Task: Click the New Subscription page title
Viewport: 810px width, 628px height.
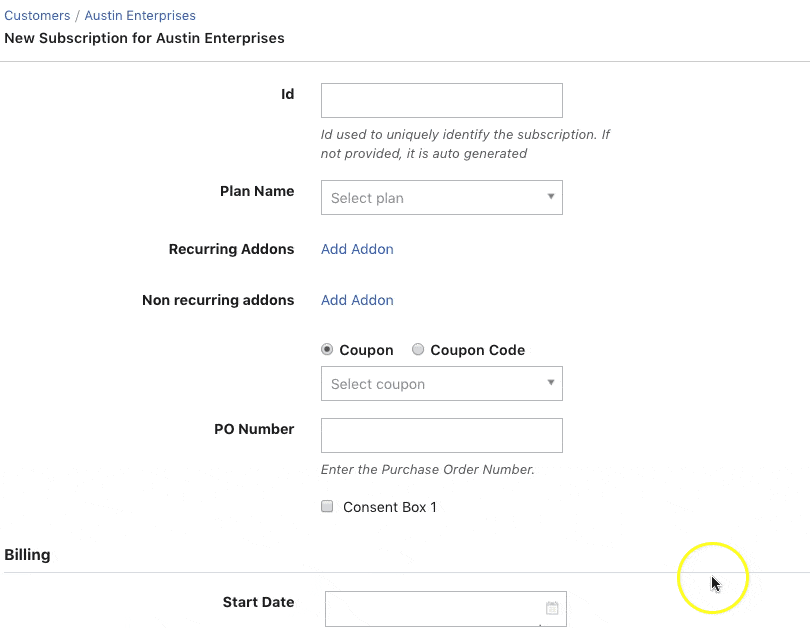Action: (144, 38)
